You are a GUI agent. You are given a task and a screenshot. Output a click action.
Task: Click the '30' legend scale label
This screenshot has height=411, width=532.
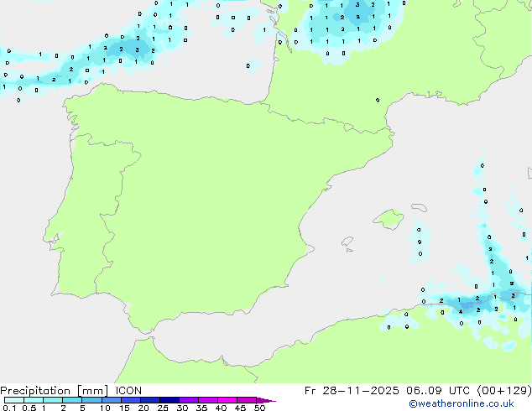(182, 408)
